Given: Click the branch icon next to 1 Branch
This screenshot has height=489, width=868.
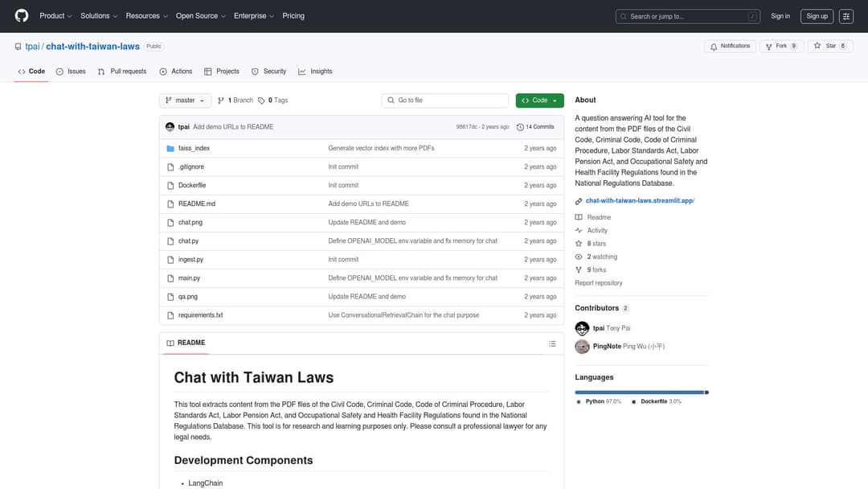Looking at the screenshot, I should (221, 101).
